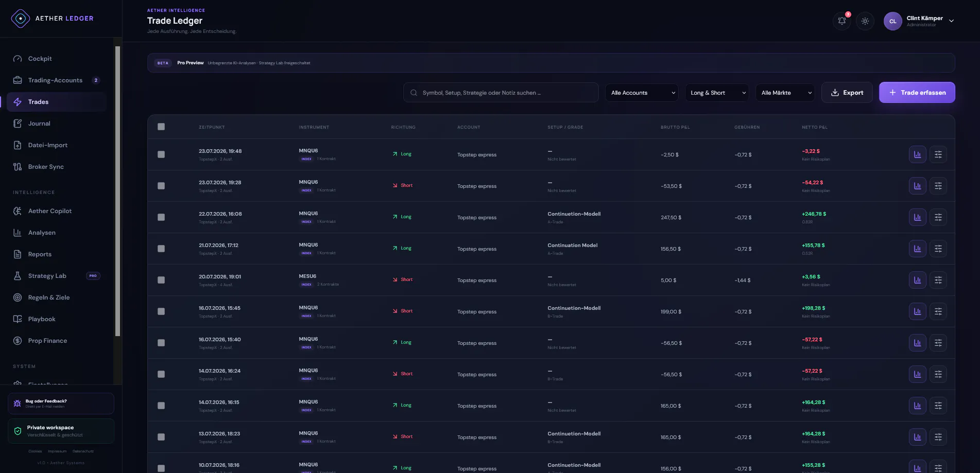
Task: Open settings sliders icon for 23.07.2026, 19:48 trade
Action: 938,154
